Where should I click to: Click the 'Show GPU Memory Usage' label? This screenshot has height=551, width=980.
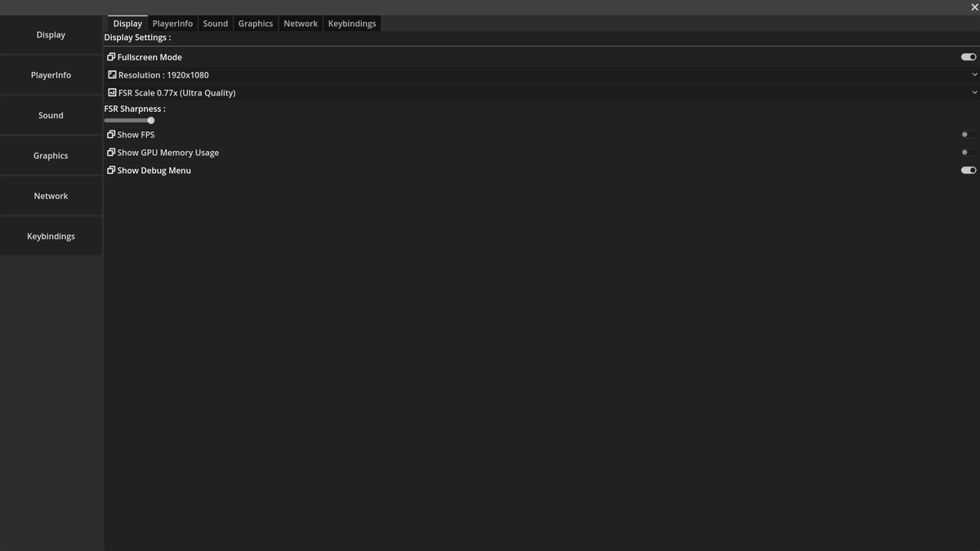(x=168, y=153)
